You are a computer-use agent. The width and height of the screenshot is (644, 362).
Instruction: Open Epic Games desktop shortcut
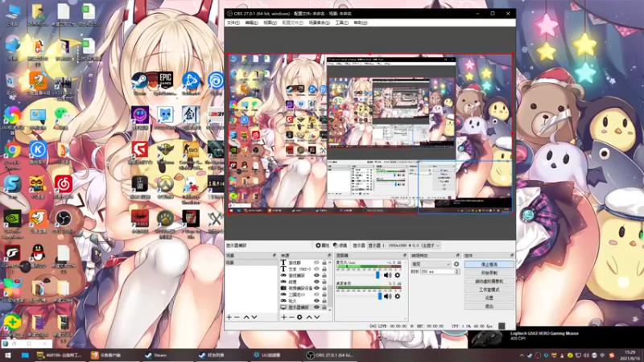point(165,84)
